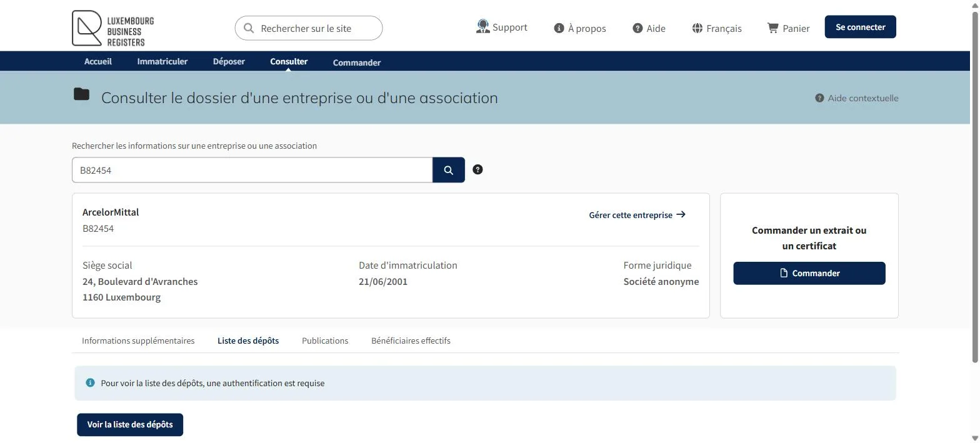Click the À propos info icon
Viewport: 980px width, 443px height.
tap(559, 28)
